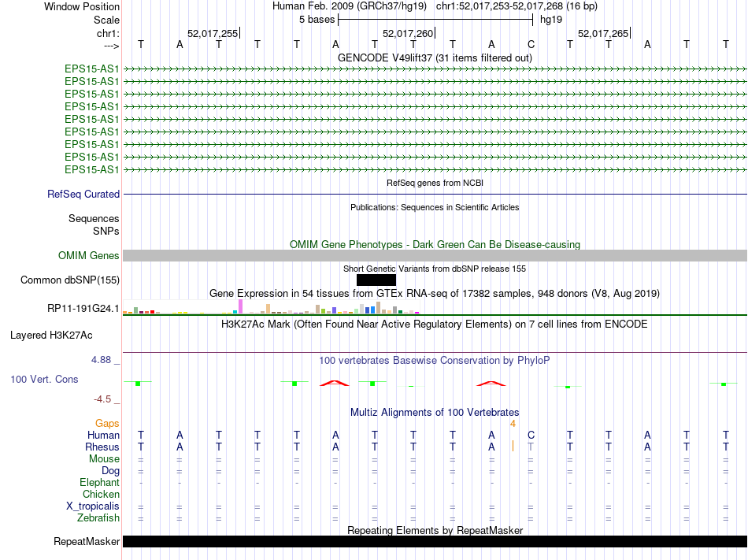Click the Sequences subtrack label
748x560 pixels.
click(x=94, y=218)
